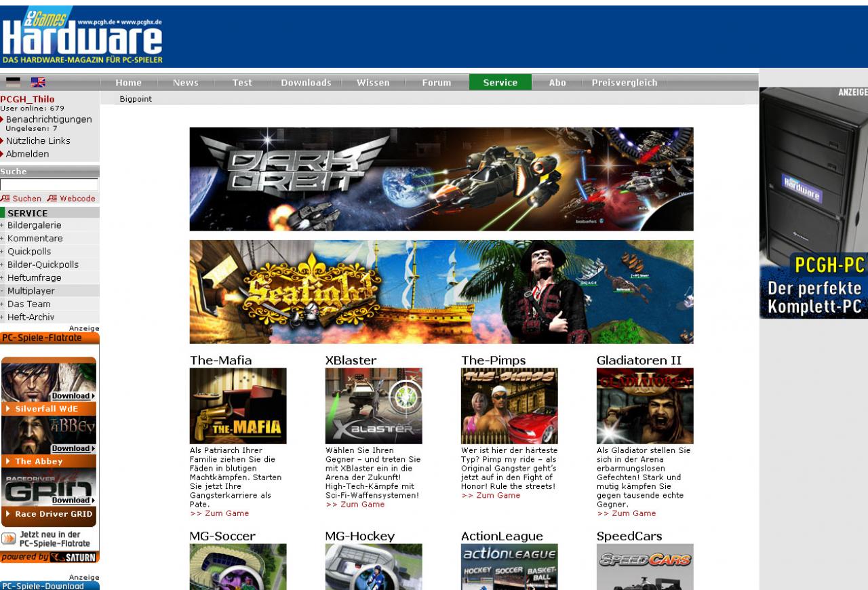Click Zum Game link under The-Pimps
868x590 pixels.
click(x=490, y=496)
